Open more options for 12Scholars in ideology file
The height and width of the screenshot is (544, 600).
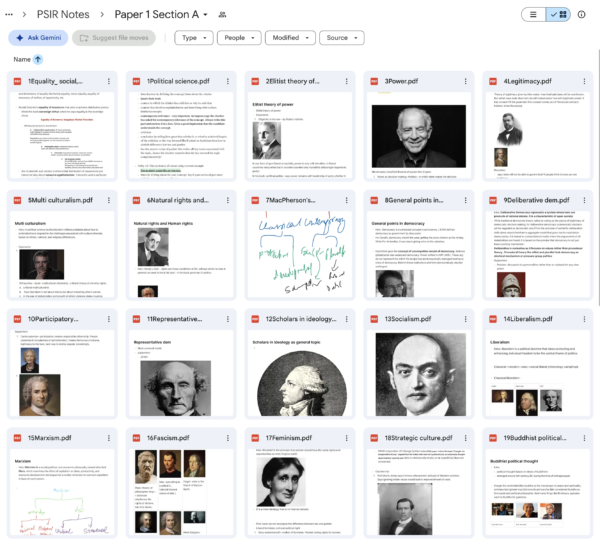[346, 319]
